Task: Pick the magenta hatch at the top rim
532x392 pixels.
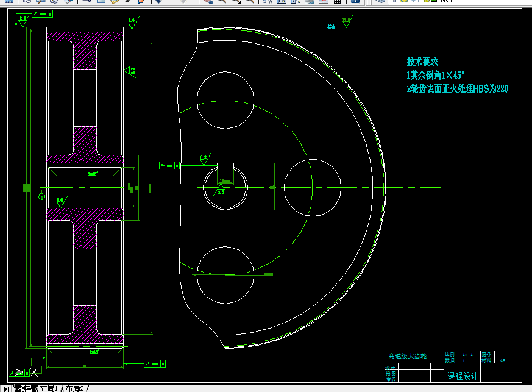Action: tap(85, 37)
